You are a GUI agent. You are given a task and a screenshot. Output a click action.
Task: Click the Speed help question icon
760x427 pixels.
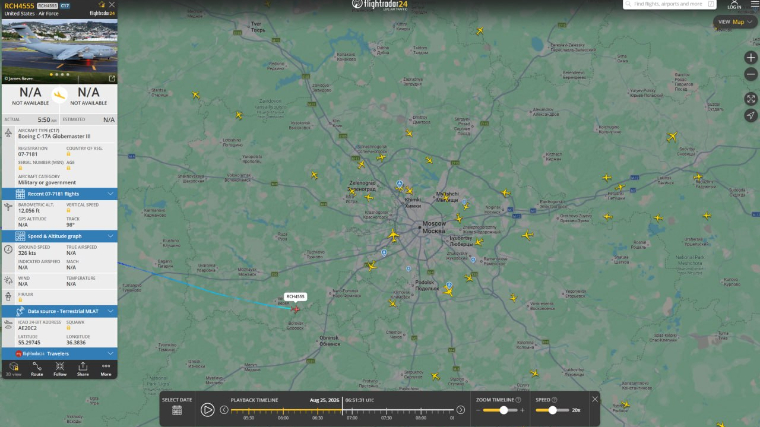pyautogui.click(x=554, y=400)
